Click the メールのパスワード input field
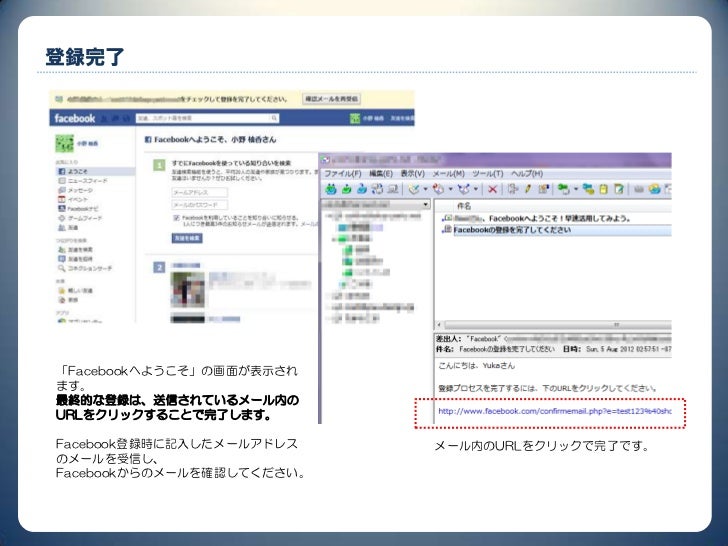This screenshot has height=546, width=728. click(x=200, y=205)
